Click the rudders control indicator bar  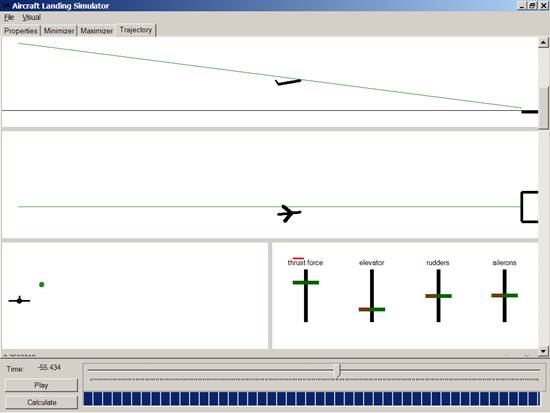[438, 296]
